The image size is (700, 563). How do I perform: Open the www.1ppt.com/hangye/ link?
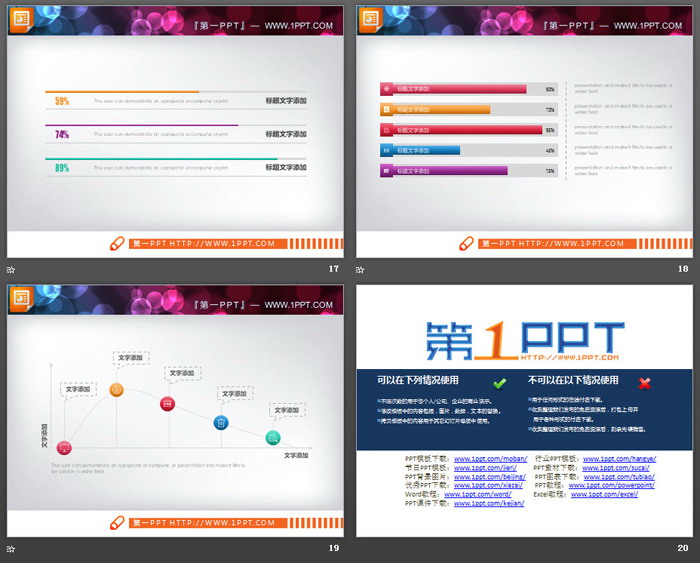(x=615, y=459)
